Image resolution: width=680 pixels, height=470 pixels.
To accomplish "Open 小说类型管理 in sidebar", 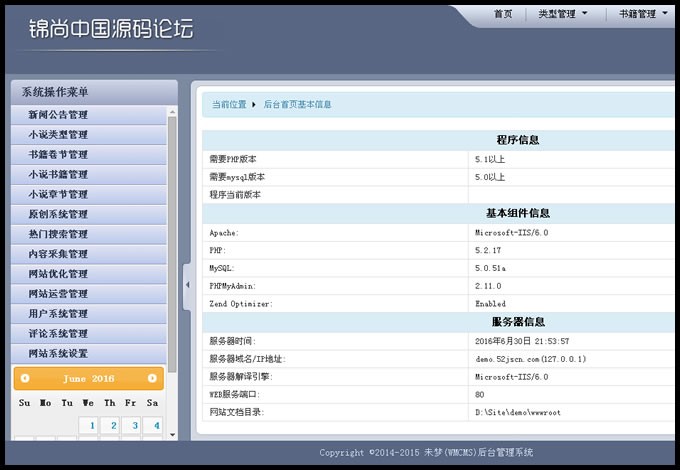I will (88, 134).
